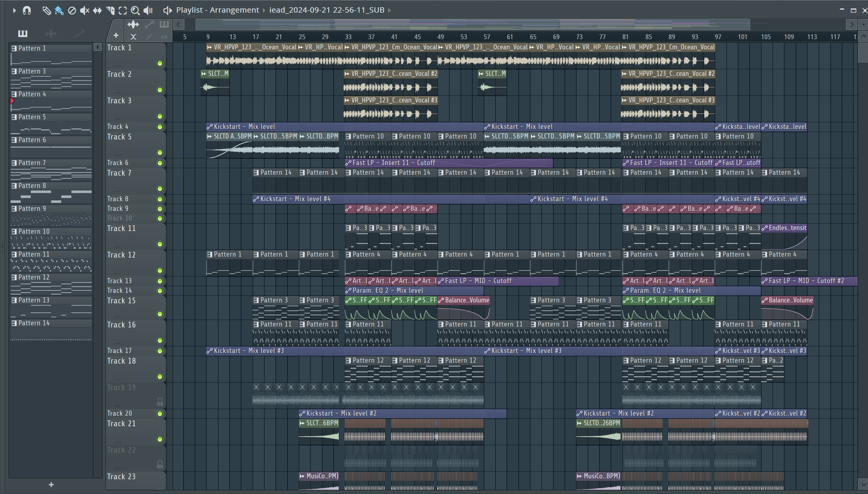Viewport: 868px width, 494px height.
Task: Click speaker icon beside Playlist title
Action: pyautogui.click(x=167, y=11)
